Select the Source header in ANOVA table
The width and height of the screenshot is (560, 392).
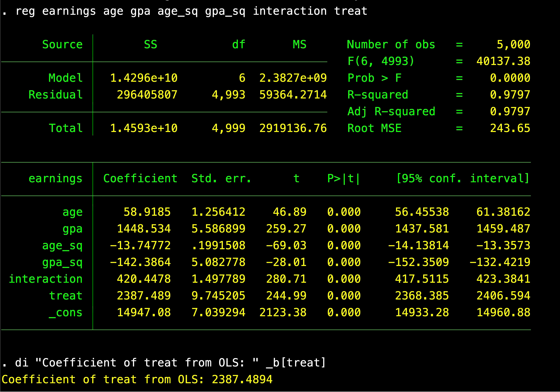pyautogui.click(x=62, y=45)
